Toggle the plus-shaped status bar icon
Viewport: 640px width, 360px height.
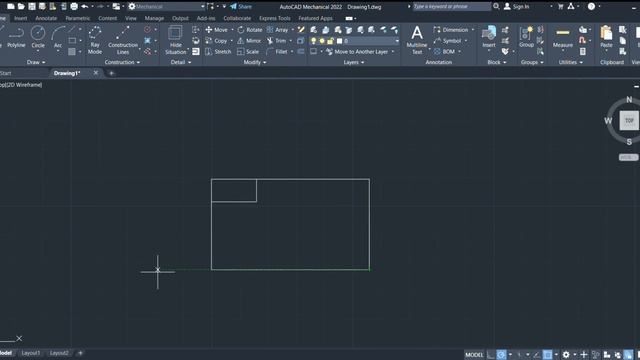tap(584, 355)
